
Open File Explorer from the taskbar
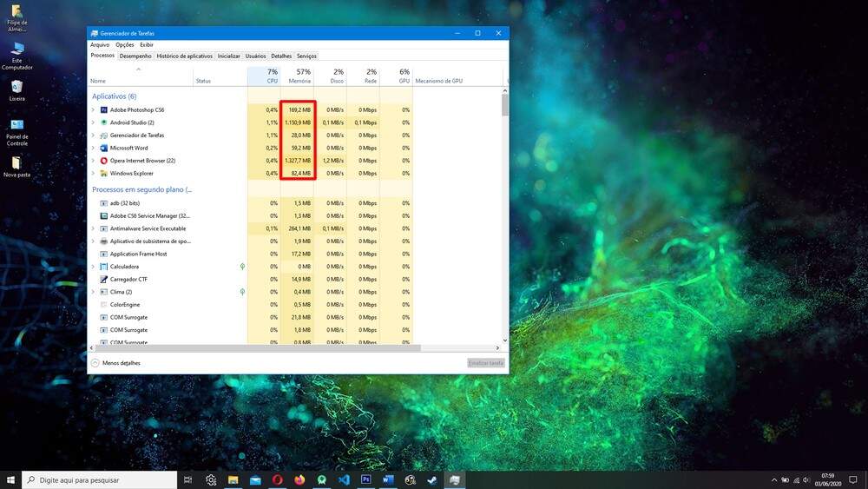tap(233, 479)
